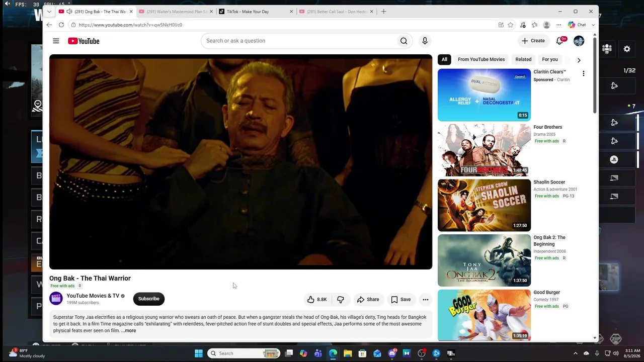Switch to TikTok - Make Your Day tab
This screenshot has width=644, height=362.
pyautogui.click(x=256, y=12)
